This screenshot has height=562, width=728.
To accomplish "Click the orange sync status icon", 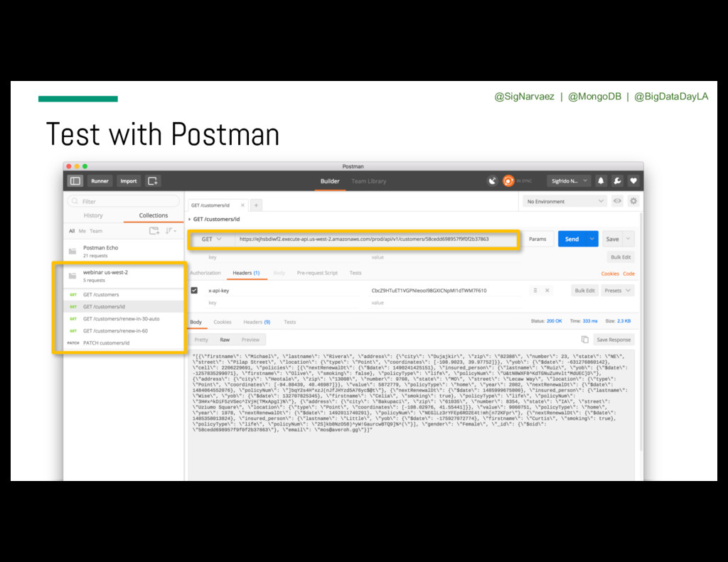I will [x=508, y=181].
